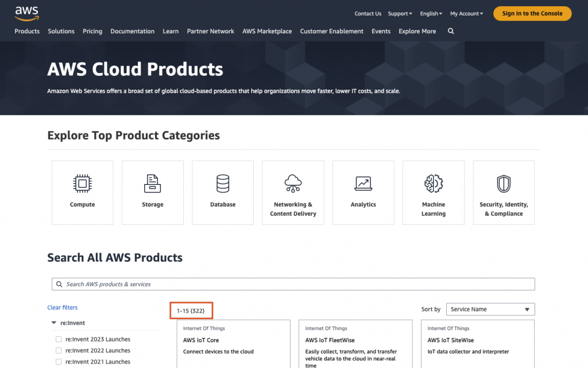The image size is (588, 368).
Task: Select the Security shield icon
Action: 504,183
